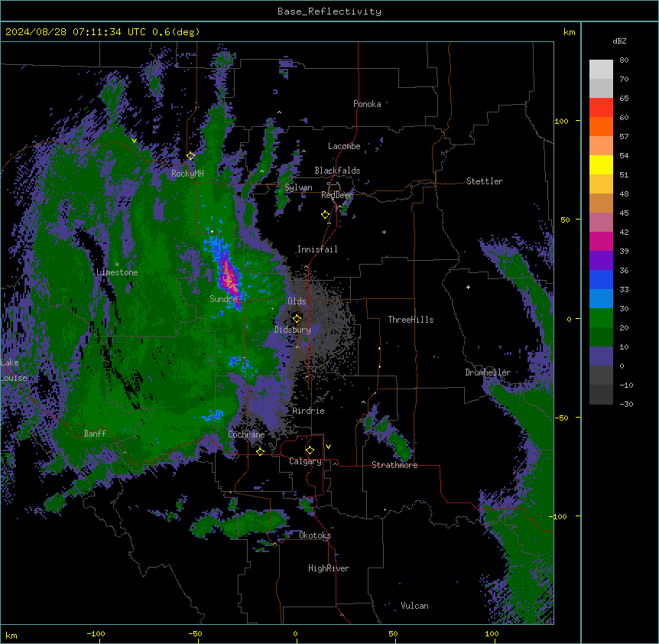This screenshot has width=659, height=644.
Task: Click the yellow marker below Cochrane
Action: click(260, 451)
